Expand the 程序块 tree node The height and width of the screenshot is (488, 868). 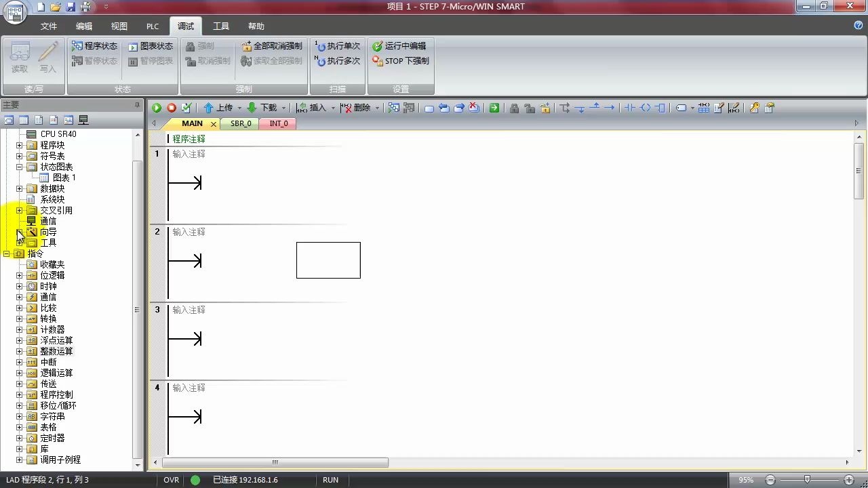pos(19,145)
